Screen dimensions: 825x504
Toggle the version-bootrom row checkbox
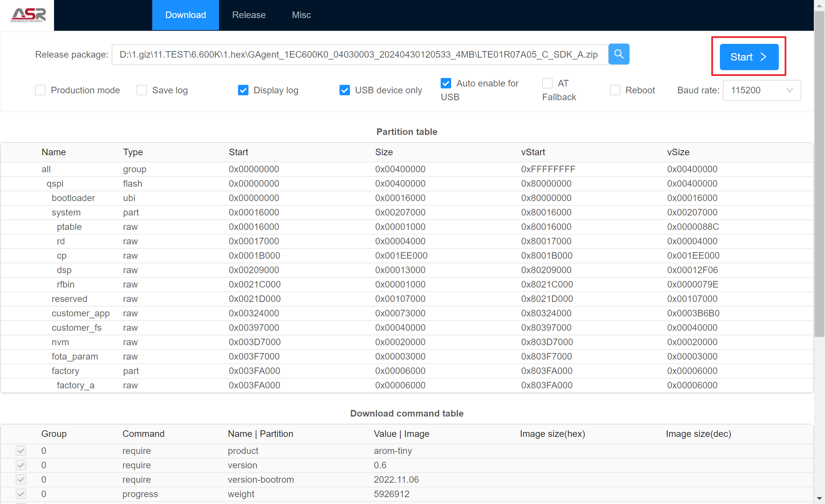click(21, 479)
